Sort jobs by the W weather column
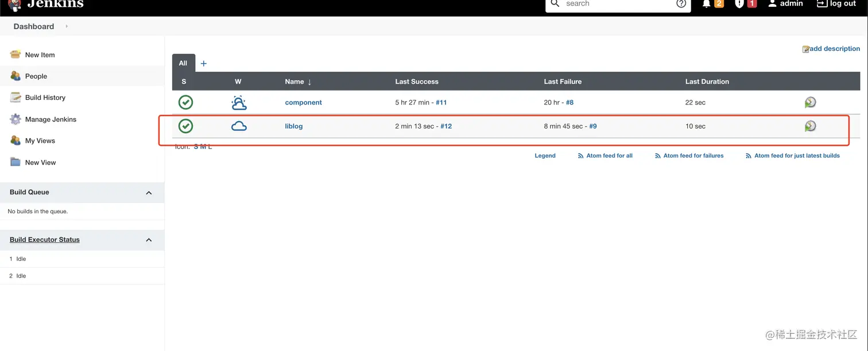This screenshot has width=868, height=351. (x=238, y=81)
